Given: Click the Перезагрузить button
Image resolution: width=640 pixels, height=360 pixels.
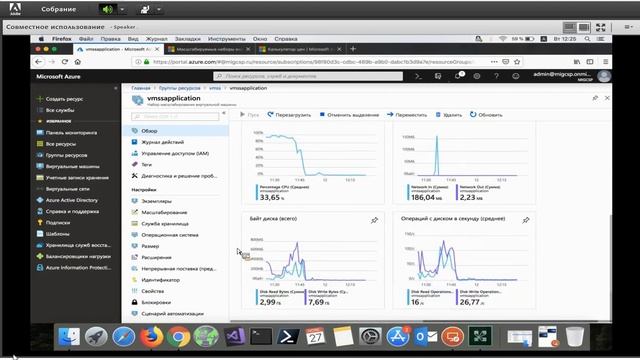Looking at the screenshot, I should tap(289, 115).
